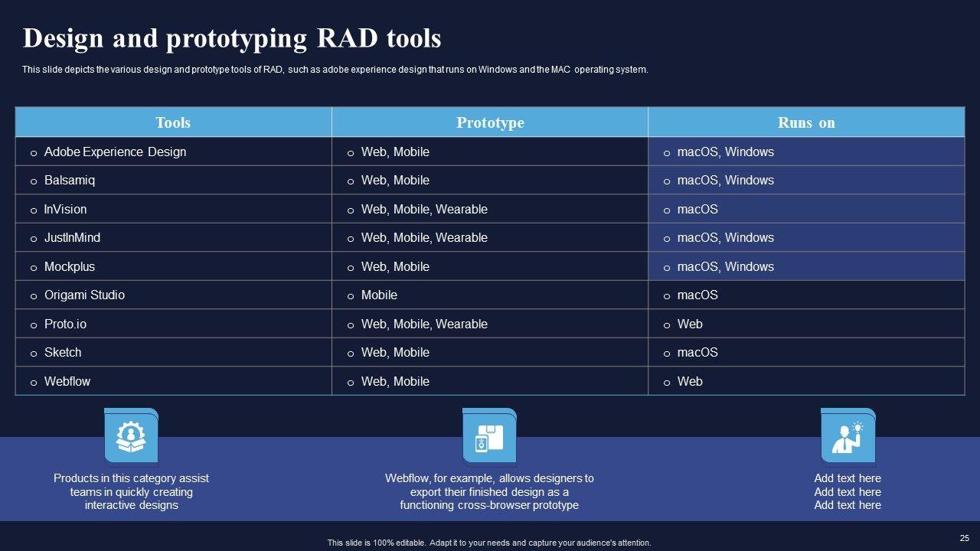Select the 'Tools' column header
Viewport: 980px width, 551px height.
(173, 122)
